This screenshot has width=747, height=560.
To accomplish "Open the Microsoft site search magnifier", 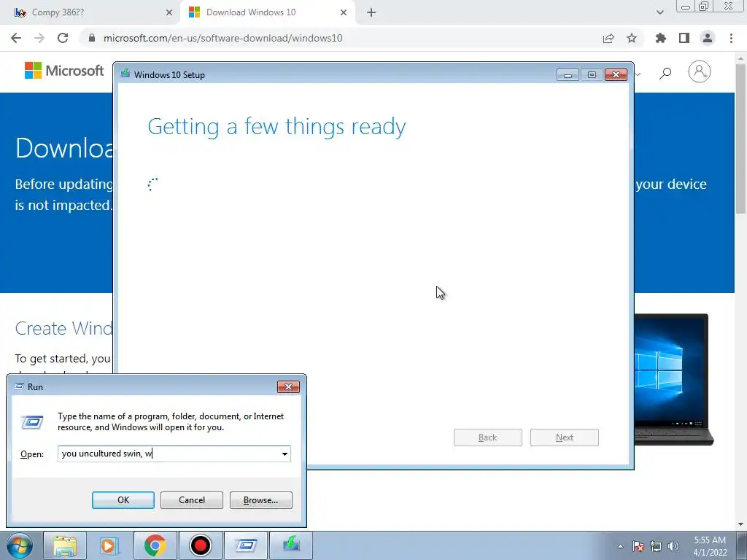I will [x=665, y=73].
